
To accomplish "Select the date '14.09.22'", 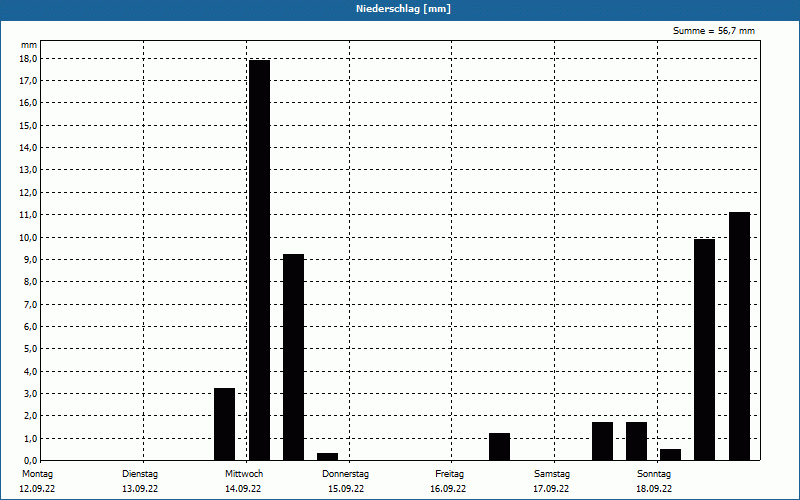I will 243,489.
